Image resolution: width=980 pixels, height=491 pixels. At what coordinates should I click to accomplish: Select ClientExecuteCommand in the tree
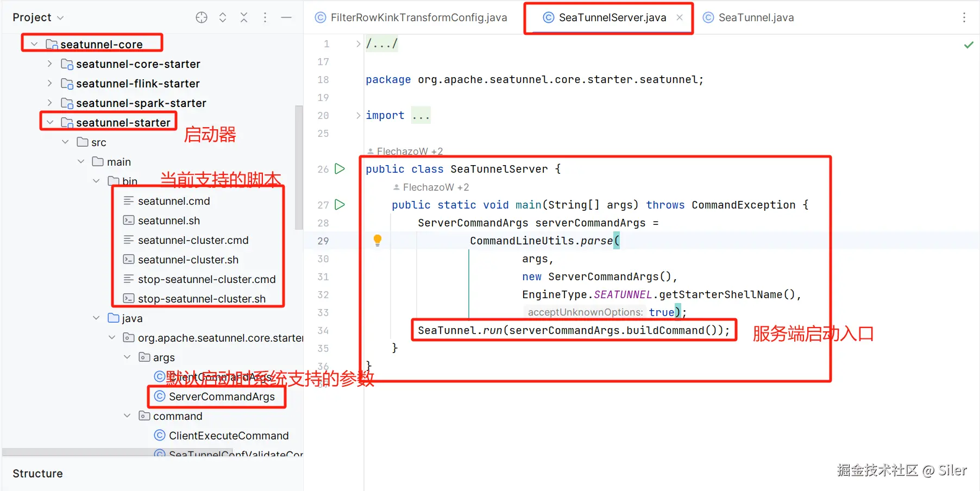[x=229, y=436]
